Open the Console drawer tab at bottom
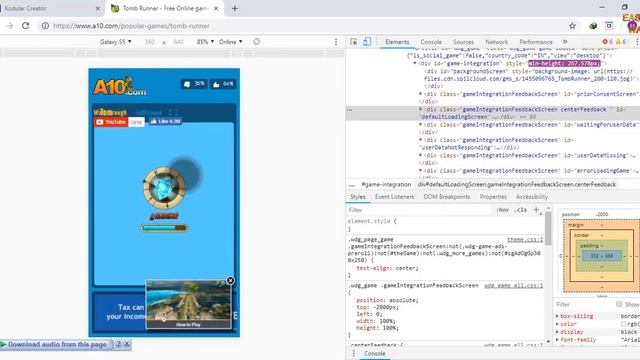640x360 pixels. click(374, 353)
